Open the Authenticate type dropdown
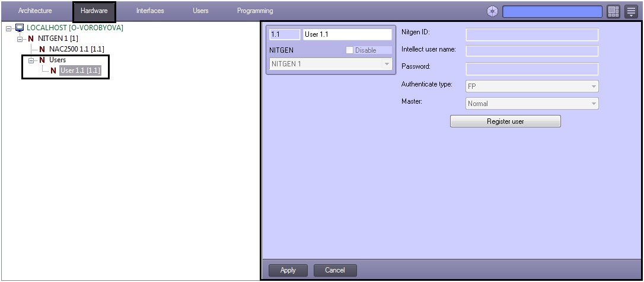 (532, 86)
